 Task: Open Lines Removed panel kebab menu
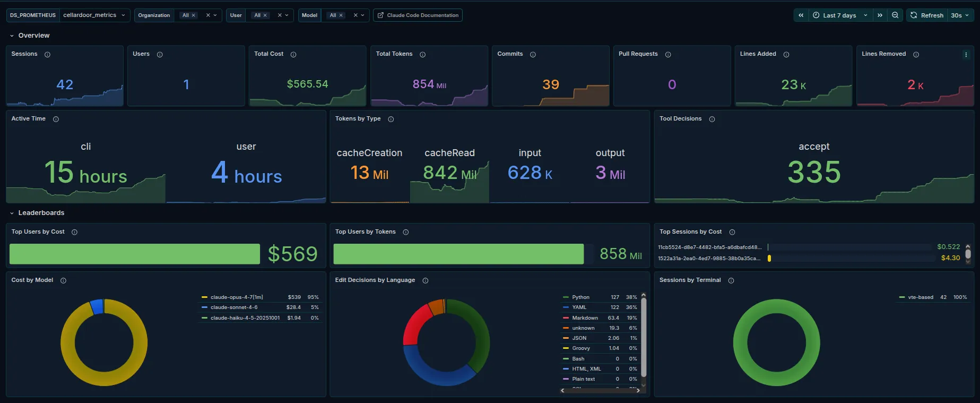coord(966,54)
